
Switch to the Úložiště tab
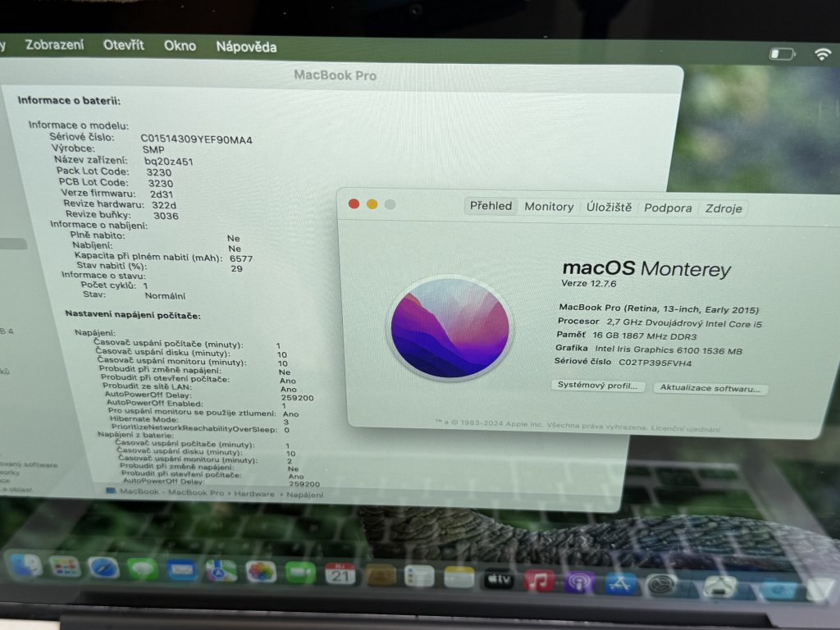coord(609,208)
